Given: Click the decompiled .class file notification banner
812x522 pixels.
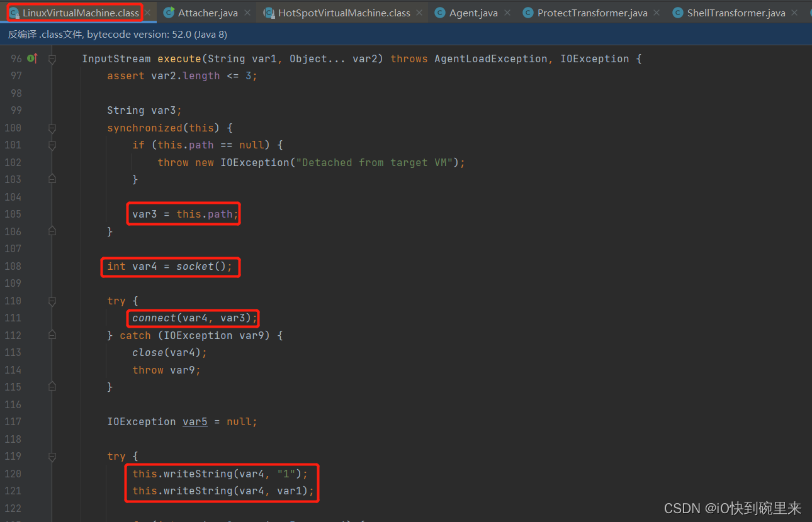Looking at the screenshot, I should (406, 35).
